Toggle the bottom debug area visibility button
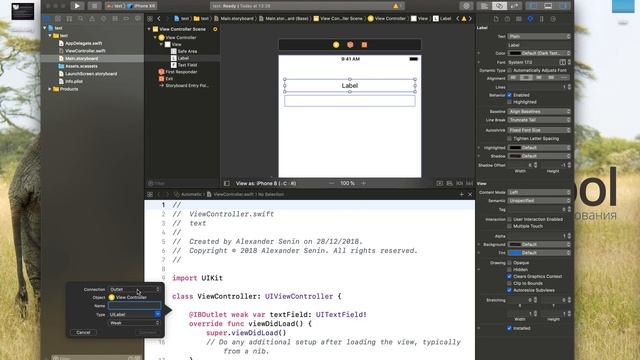 pyautogui.click(x=548, y=6)
